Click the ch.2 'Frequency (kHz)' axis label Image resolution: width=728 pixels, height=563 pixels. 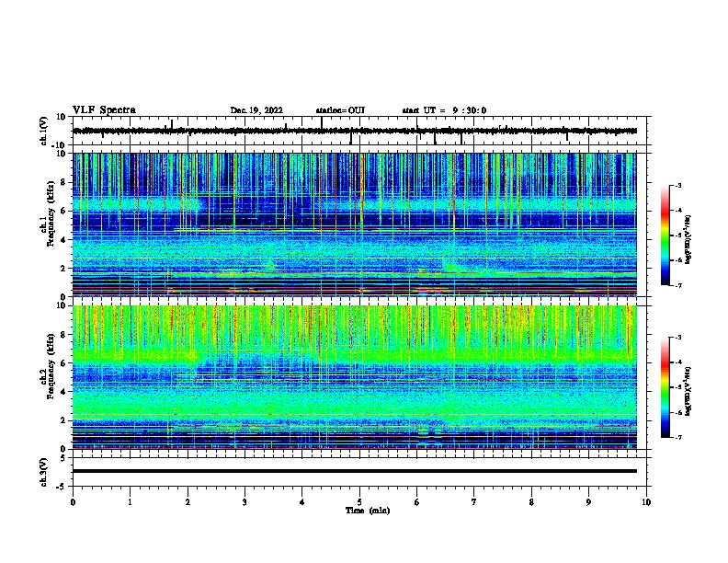[x=51, y=366]
